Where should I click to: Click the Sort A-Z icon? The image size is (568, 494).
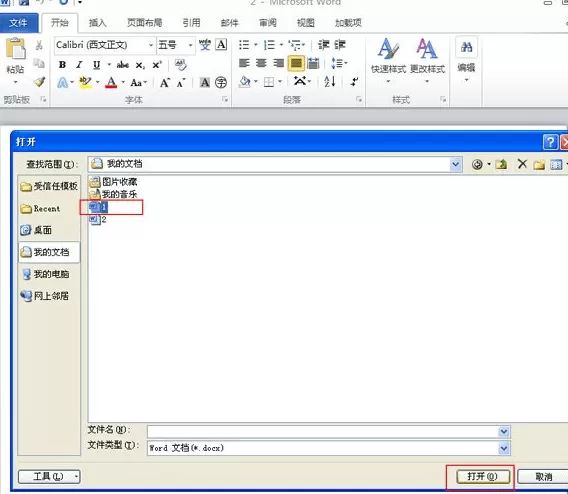[330, 82]
